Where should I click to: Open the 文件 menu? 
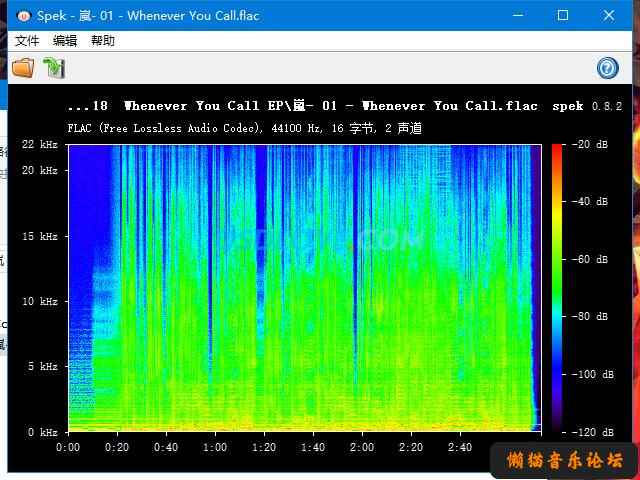click(x=27, y=40)
